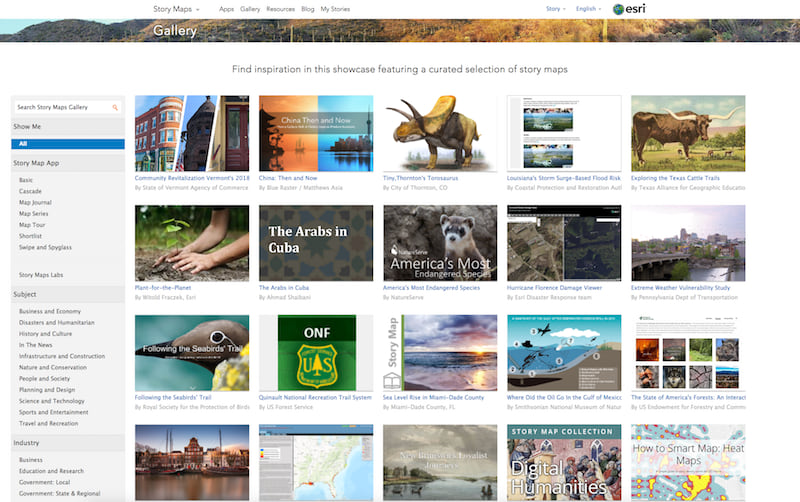Open Extreme Weather Vulnerability Study thumbnail
800x502 pixels.
click(x=688, y=243)
